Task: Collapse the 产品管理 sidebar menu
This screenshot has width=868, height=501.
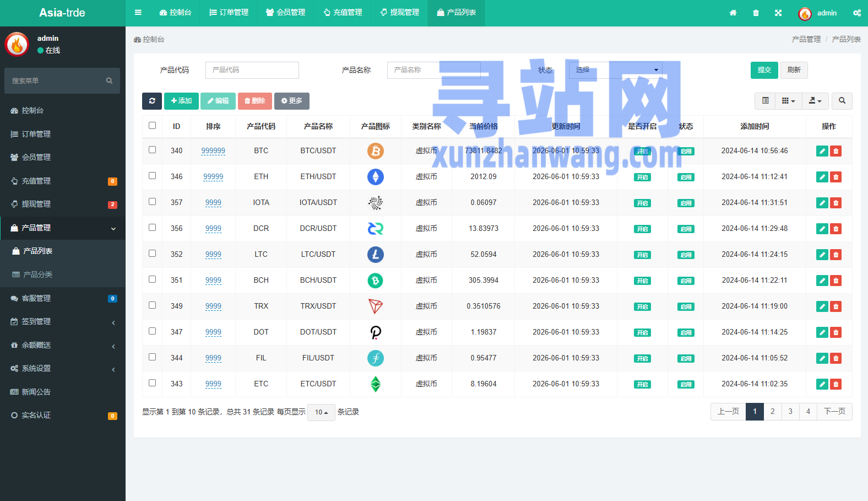Action: (x=63, y=228)
